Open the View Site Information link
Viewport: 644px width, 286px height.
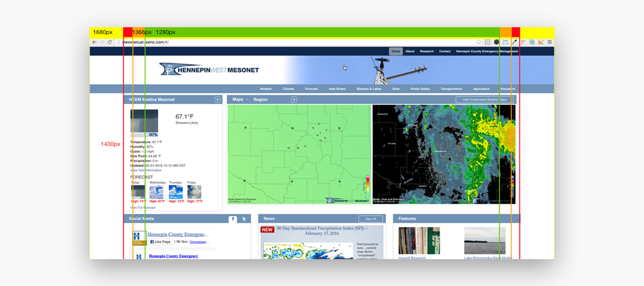click(146, 171)
